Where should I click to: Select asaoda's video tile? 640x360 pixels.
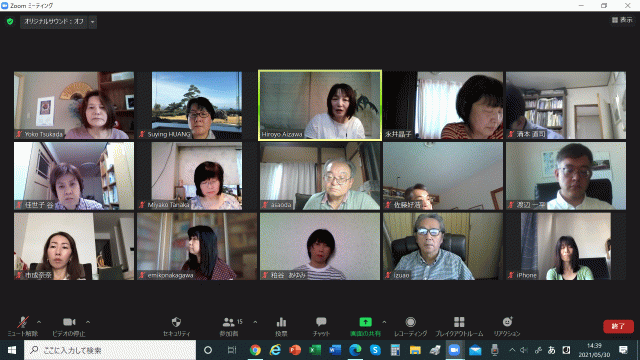point(320,176)
